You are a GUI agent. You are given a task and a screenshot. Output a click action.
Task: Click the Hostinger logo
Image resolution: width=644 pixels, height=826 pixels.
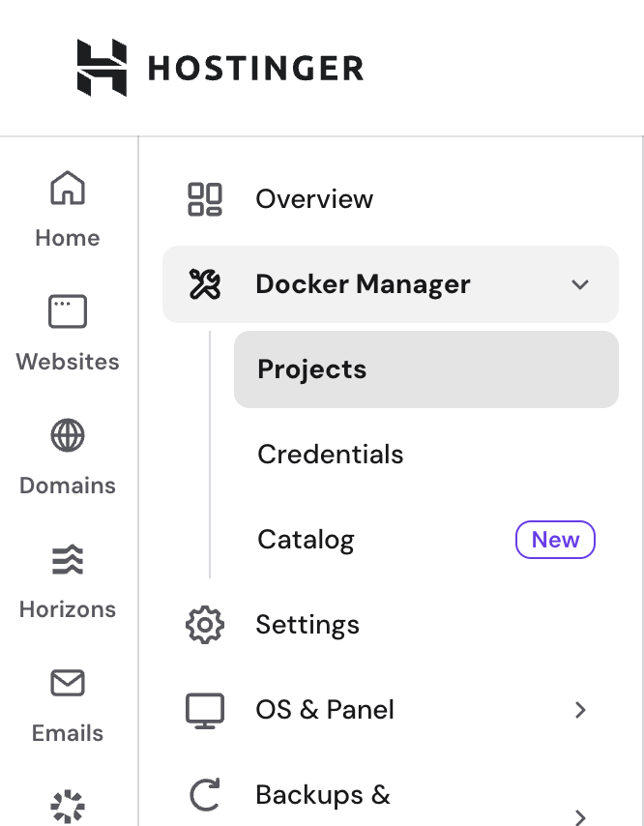[x=220, y=67]
